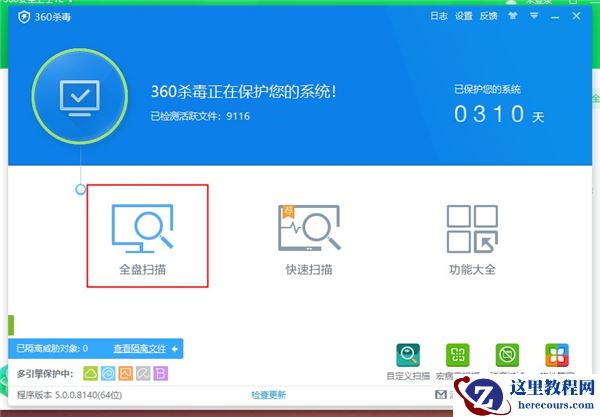Close the 360杀毒 window

point(576,16)
